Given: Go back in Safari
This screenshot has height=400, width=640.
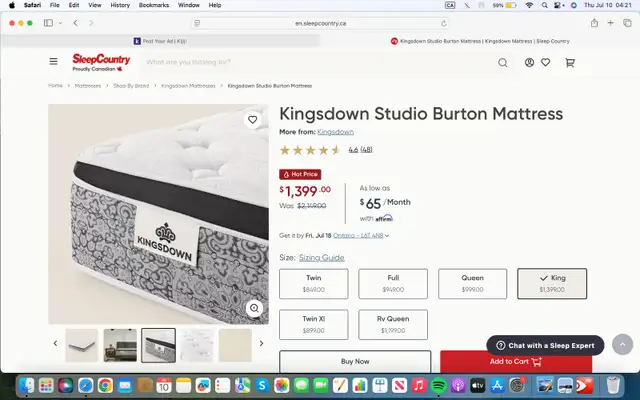Looking at the screenshot, I should (x=76, y=23).
